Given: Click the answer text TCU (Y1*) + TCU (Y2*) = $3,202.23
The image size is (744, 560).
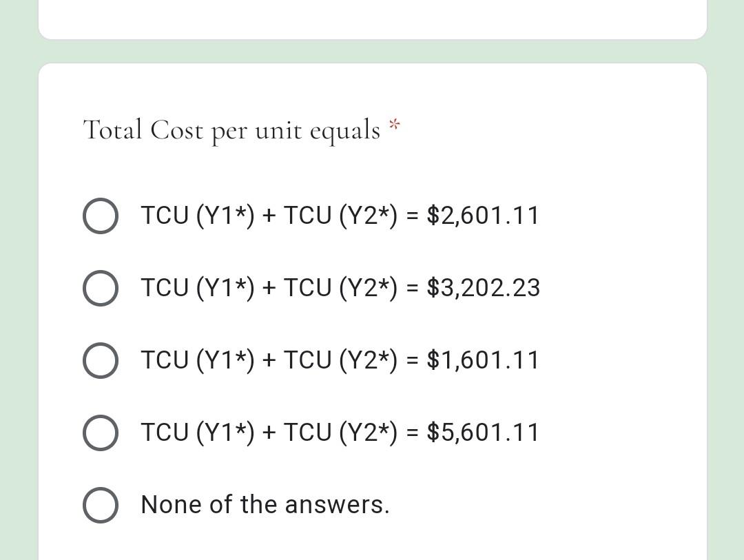Looking at the screenshot, I should [340, 288].
